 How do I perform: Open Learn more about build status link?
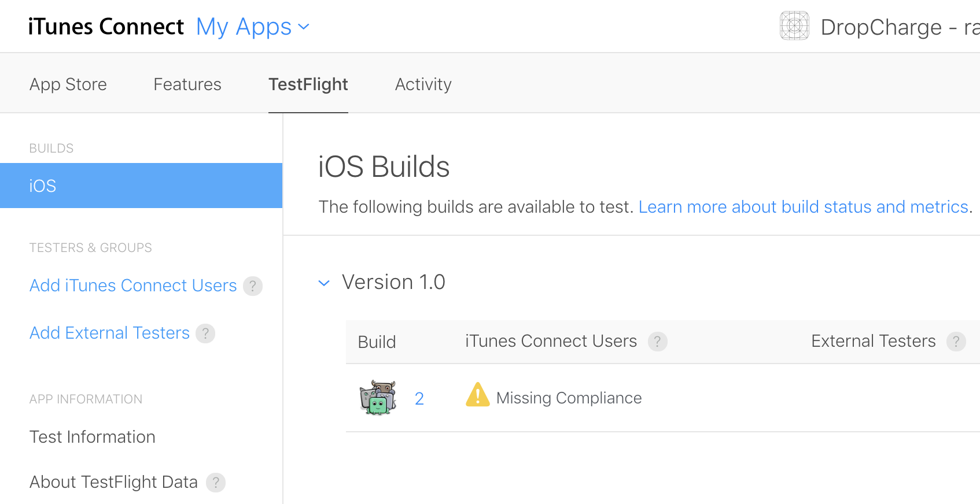(803, 207)
